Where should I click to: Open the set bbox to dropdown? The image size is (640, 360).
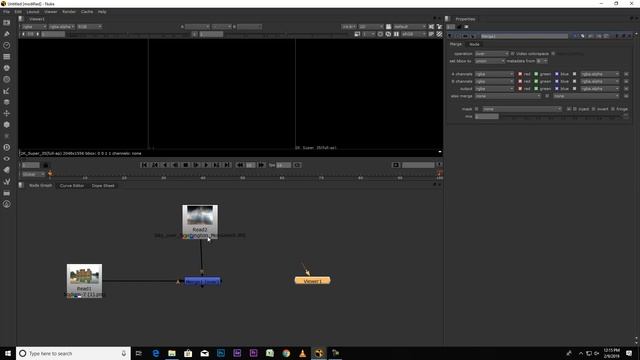click(490, 61)
